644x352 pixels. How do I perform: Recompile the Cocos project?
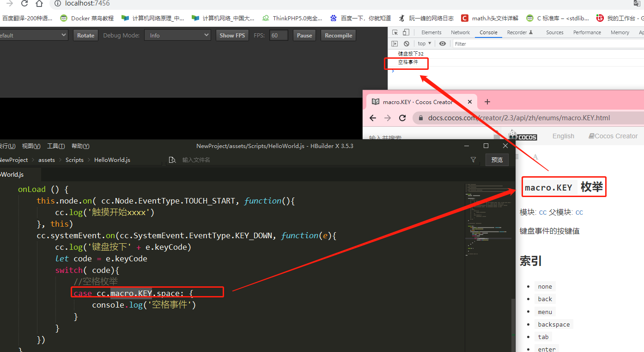pos(338,35)
